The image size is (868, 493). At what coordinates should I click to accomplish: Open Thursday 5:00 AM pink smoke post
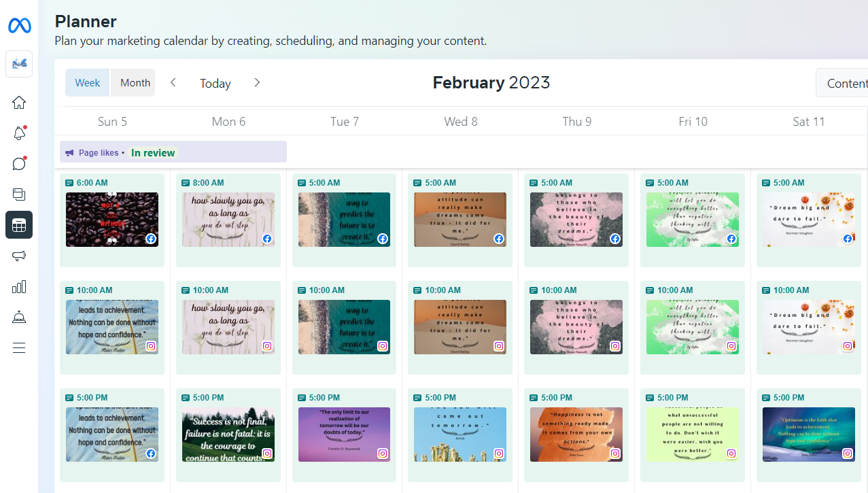click(x=576, y=220)
